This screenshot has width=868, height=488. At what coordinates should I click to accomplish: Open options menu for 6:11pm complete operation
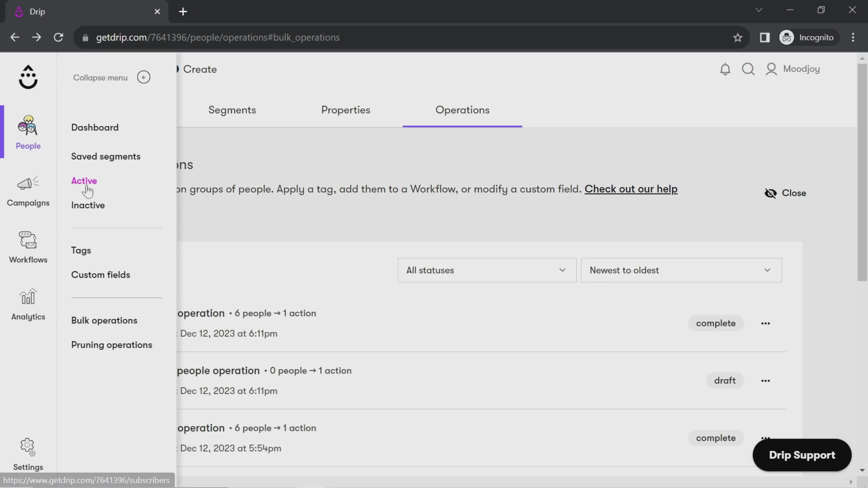point(765,323)
